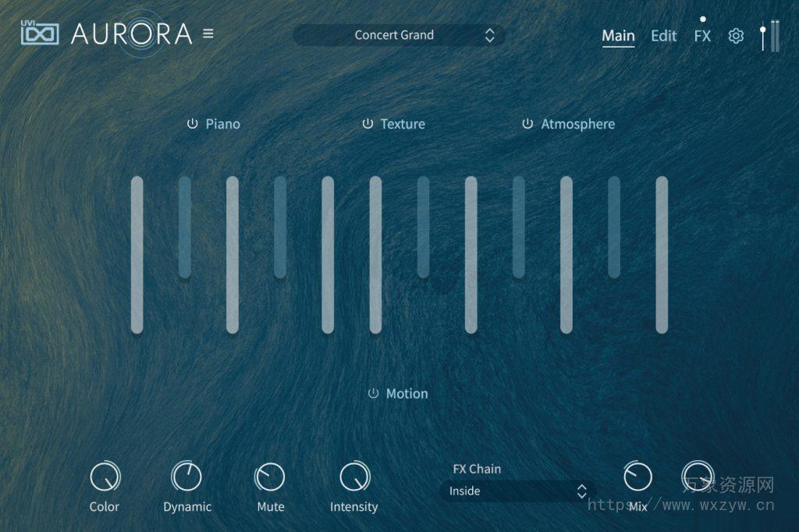Viewport: 799px width, 532px height.
Task: Open the FX tab
Action: click(701, 35)
